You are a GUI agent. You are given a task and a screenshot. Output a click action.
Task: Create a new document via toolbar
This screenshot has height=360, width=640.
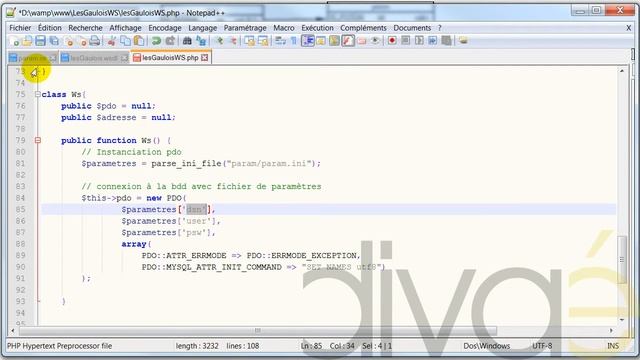click(x=15, y=41)
